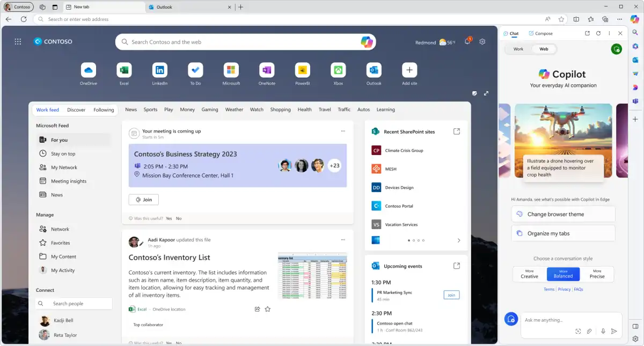
Task: Click the attach paperclip icon in Copilot
Action: click(x=589, y=331)
